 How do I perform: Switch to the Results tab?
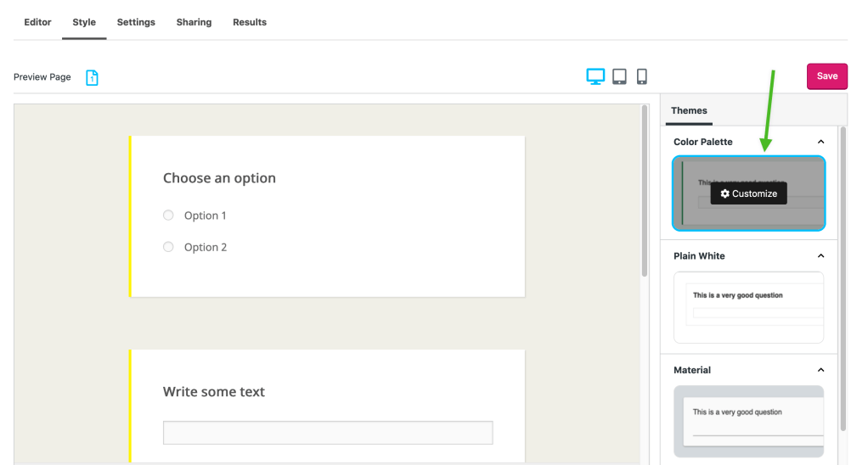point(250,22)
